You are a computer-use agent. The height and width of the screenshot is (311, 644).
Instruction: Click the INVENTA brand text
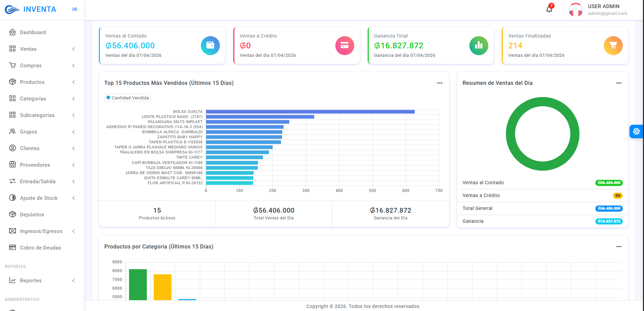[x=40, y=9]
